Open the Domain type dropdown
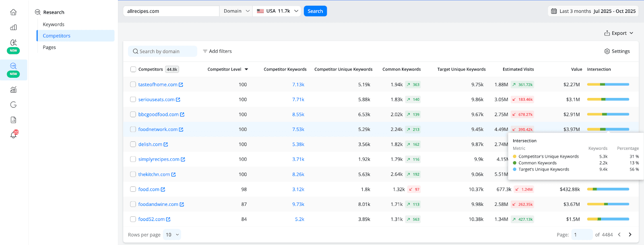Screen dimensions: 644x245 [x=236, y=11]
